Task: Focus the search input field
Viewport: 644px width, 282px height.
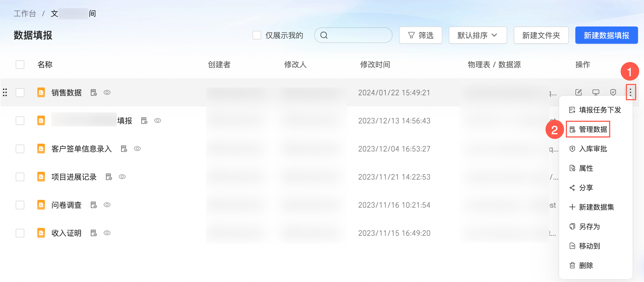Action: pyautogui.click(x=353, y=35)
